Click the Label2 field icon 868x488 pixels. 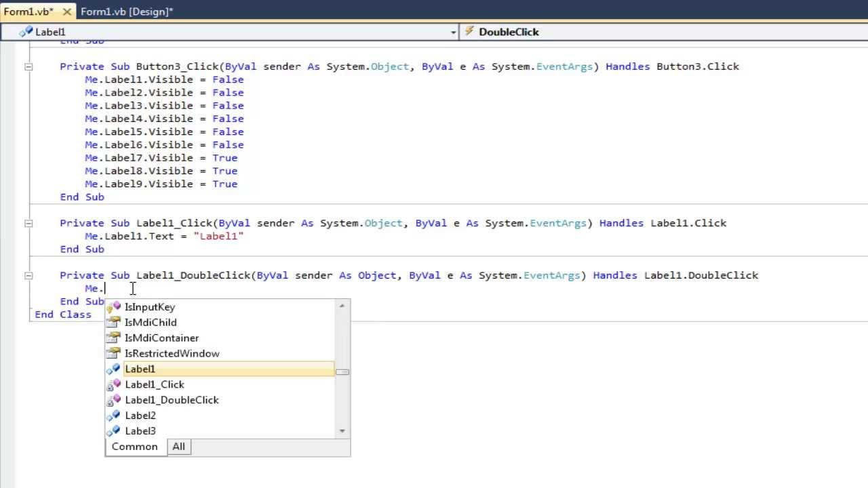114,415
